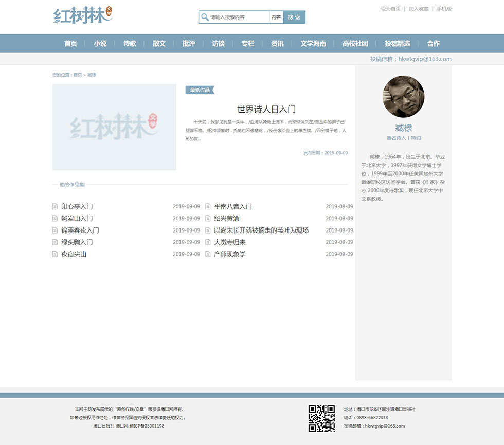Click document icon beside 大觉寺归来
Viewport: 504px width, 445px height.
coord(208,242)
